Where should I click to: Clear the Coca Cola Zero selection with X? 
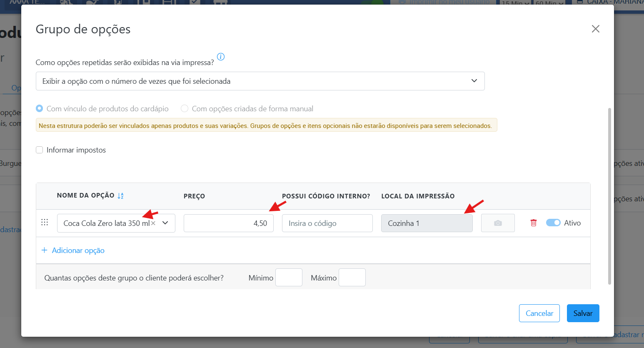[153, 223]
